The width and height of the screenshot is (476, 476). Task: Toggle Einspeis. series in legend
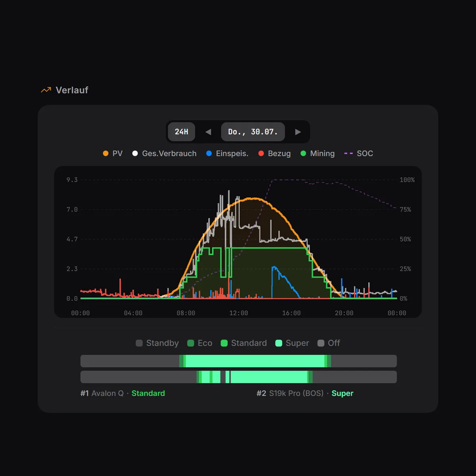coord(227,154)
